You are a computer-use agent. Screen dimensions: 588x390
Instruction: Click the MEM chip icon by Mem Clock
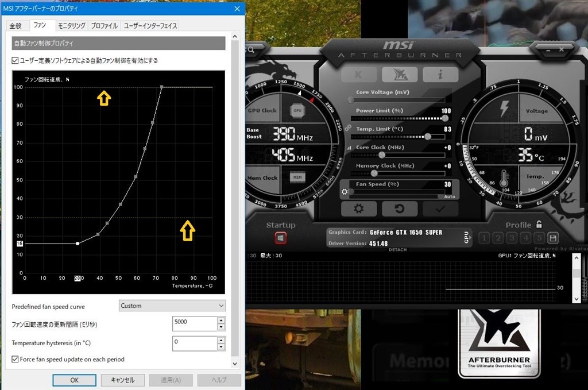point(297,177)
